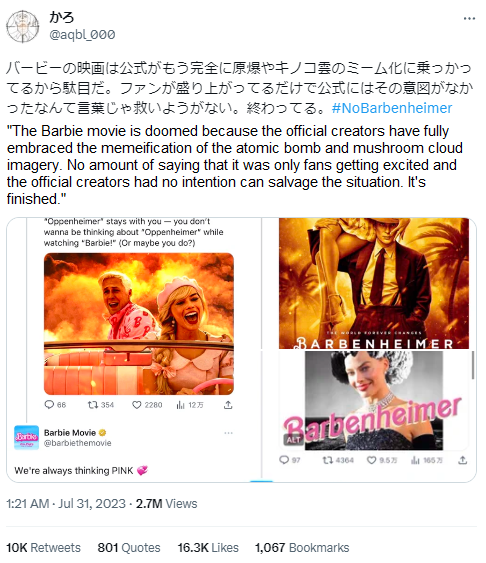486x563 pixels.
Task: Click the author's profile avatar
Action: pyautogui.click(x=23, y=27)
